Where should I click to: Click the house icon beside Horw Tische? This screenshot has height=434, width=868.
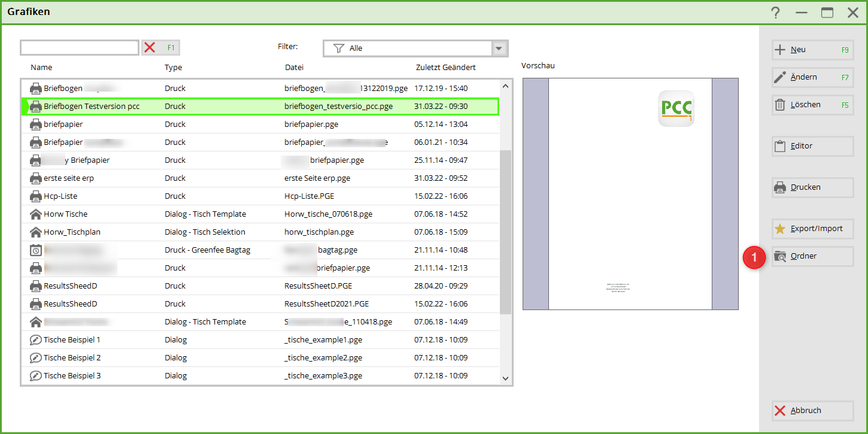point(35,214)
